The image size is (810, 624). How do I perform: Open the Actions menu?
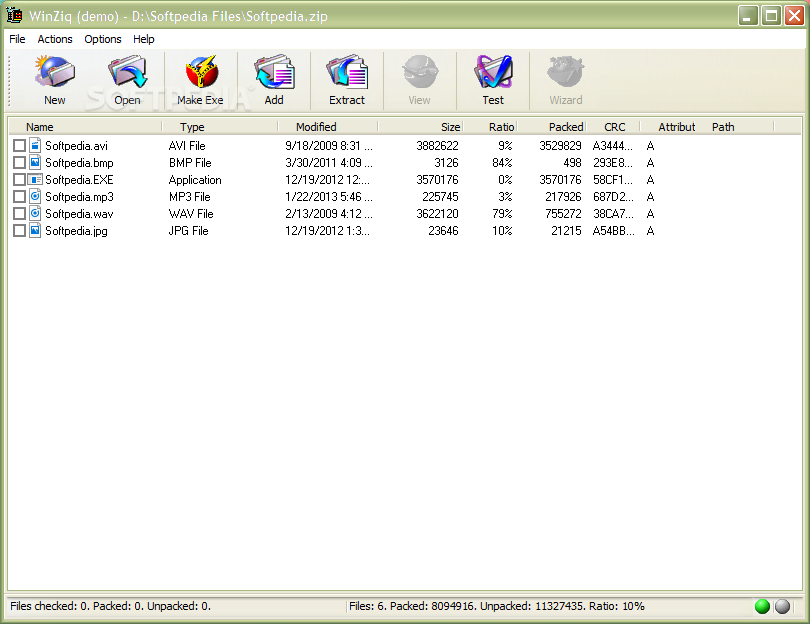pos(55,39)
